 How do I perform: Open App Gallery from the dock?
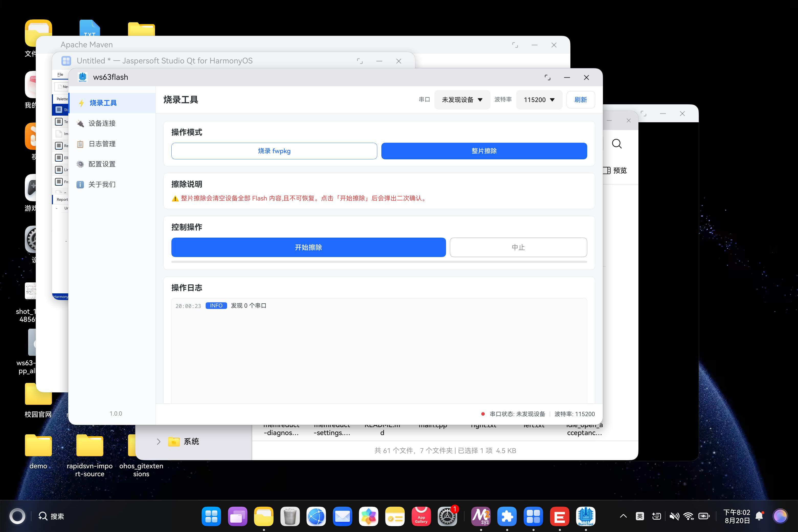point(421,516)
